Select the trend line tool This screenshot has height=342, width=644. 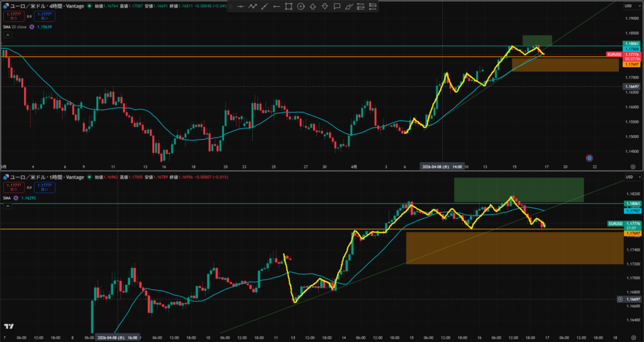tap(265, 6)
